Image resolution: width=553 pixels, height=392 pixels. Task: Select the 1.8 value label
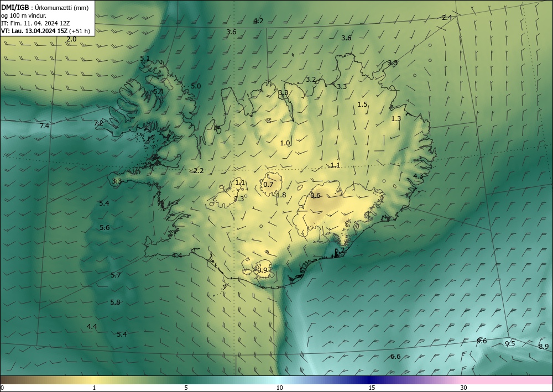coord(281,195)
